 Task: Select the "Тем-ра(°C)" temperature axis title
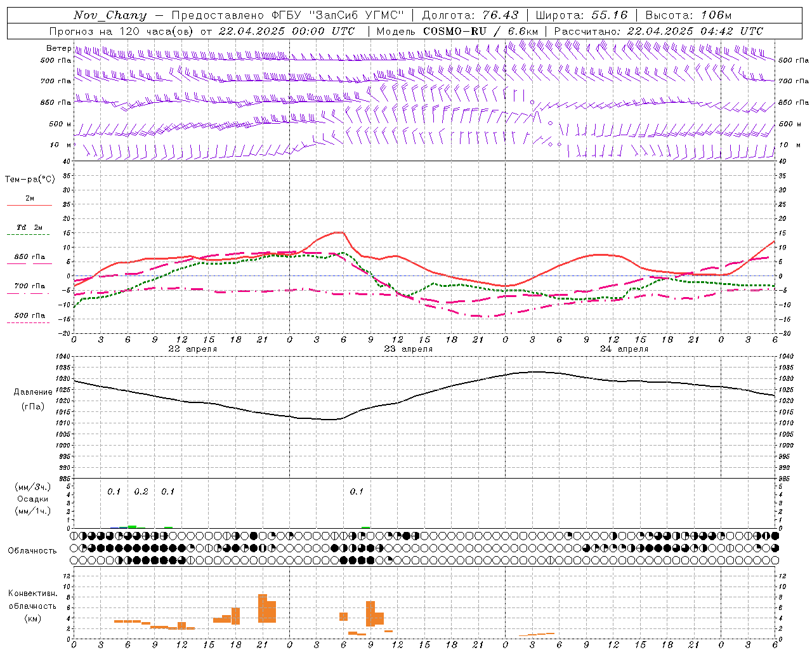[x=30, y=179]
